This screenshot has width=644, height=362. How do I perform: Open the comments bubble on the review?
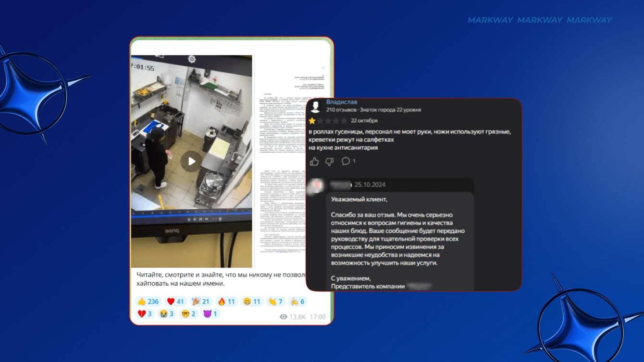346,161
